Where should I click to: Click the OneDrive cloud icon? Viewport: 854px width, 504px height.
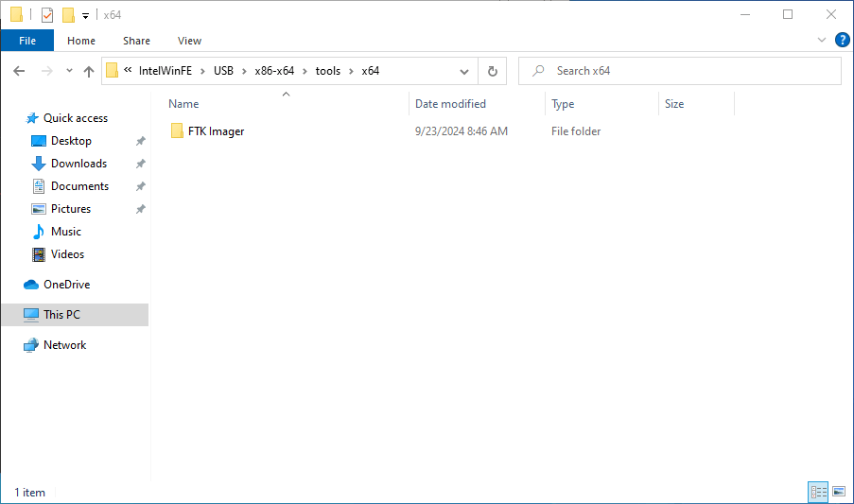(x=31, y=285)
